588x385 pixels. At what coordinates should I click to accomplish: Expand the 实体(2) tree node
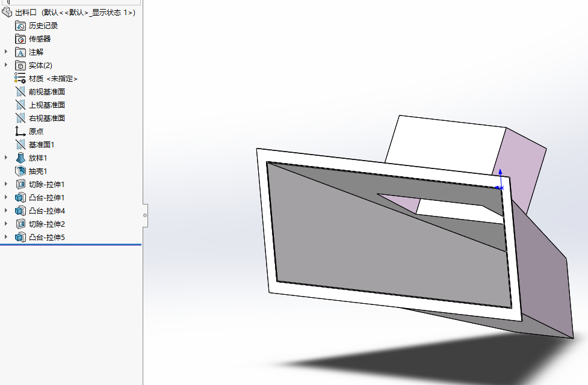pyautogui.click(x=5, y=65)
